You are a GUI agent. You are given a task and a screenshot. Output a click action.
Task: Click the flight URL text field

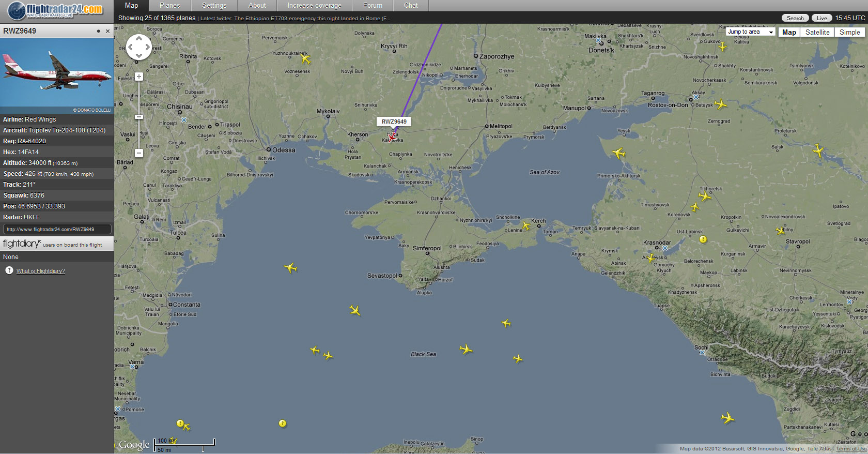click(x=57, y=229)
